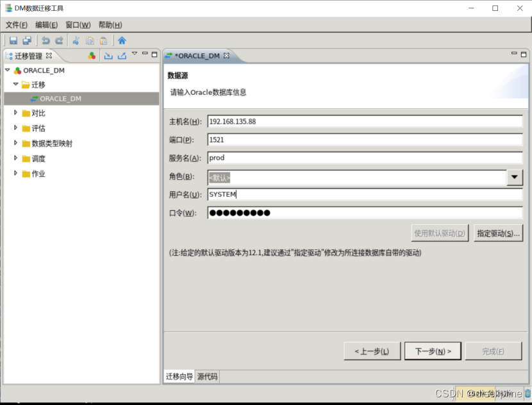
Task: Redo the action using the toolbar icon
Action: [x=60, y=40]
